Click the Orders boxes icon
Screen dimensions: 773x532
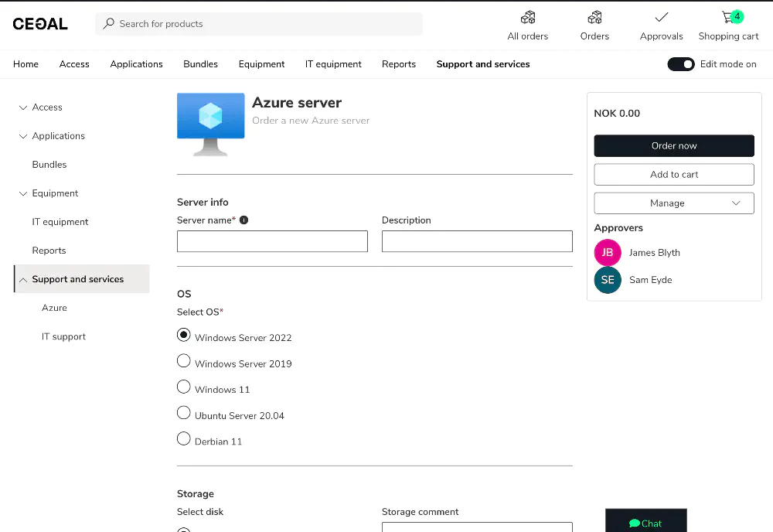point(594,18)
